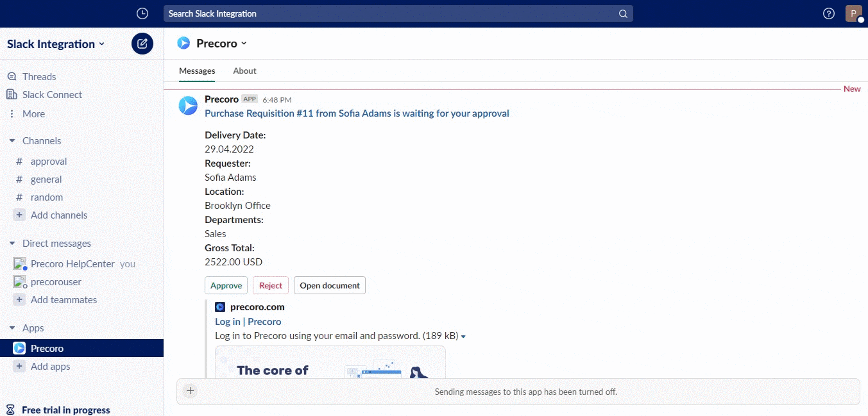
Task: Open the link preview image thumbnail
Action: (x=330, y=362)
